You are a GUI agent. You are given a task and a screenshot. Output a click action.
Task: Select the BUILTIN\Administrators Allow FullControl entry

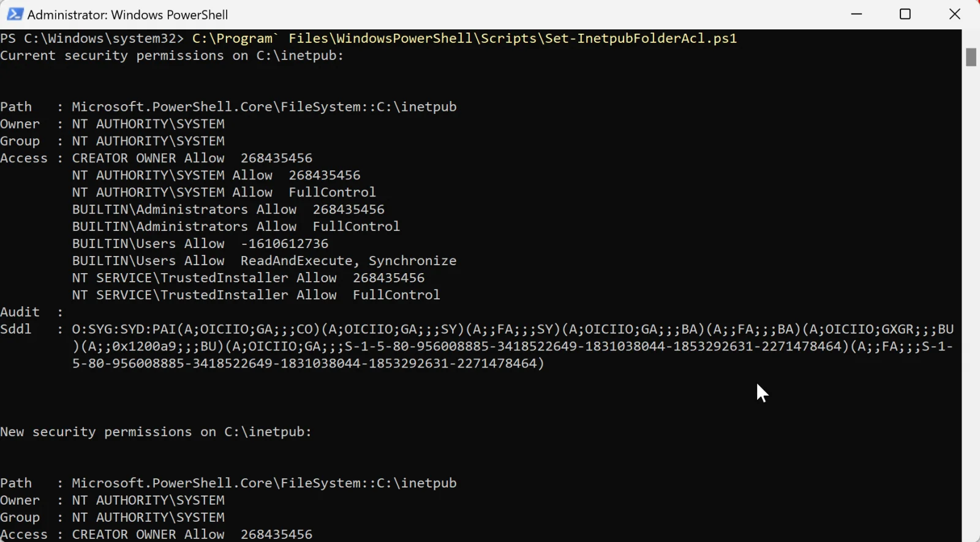pos(236,227)
